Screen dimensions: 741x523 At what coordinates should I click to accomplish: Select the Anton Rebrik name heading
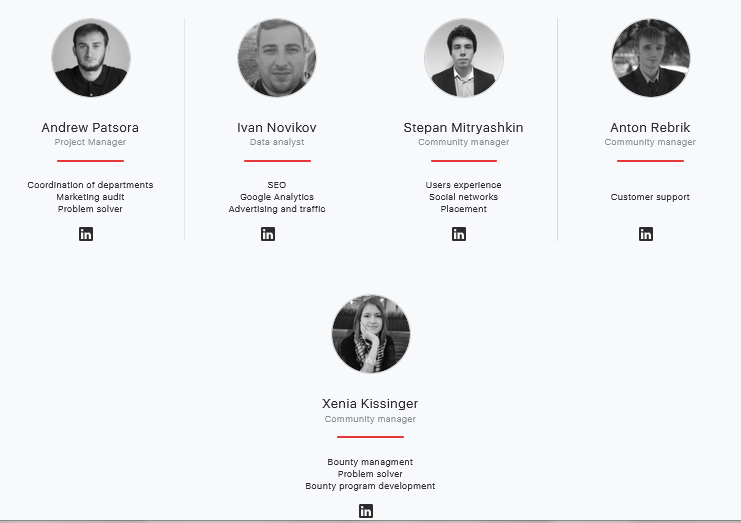pyautogui.click(x=650, y=128)
